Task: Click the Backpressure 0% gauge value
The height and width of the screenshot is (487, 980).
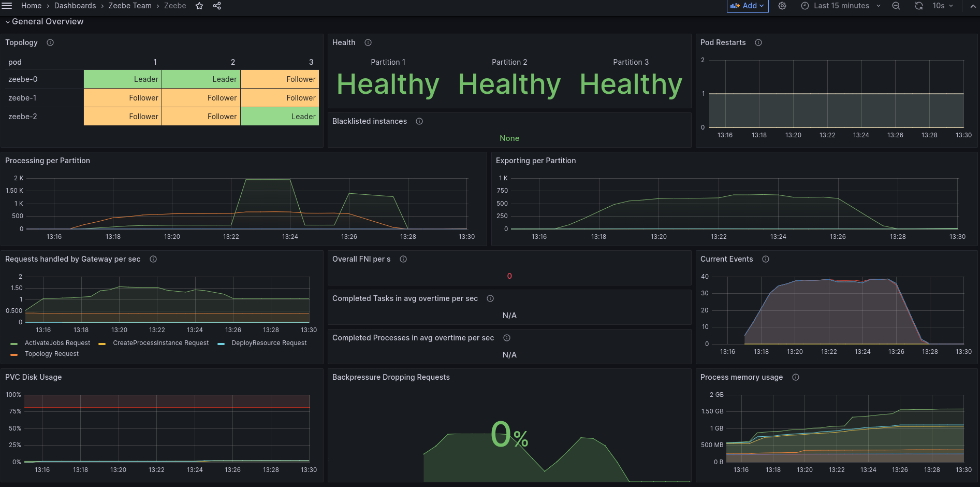Action: point(509,435)
